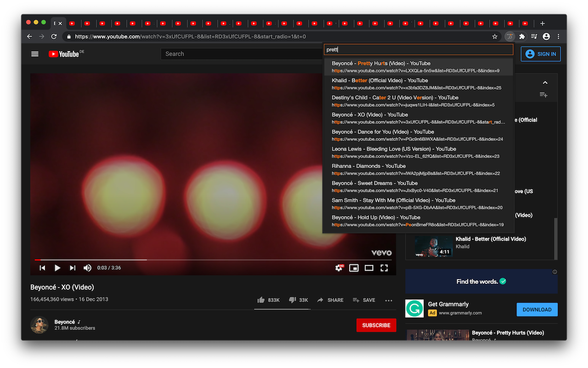This screenshot has width=588, height=368.
Task: Open player settings gear
Action: pyautogui.click(x=339, y=268)
